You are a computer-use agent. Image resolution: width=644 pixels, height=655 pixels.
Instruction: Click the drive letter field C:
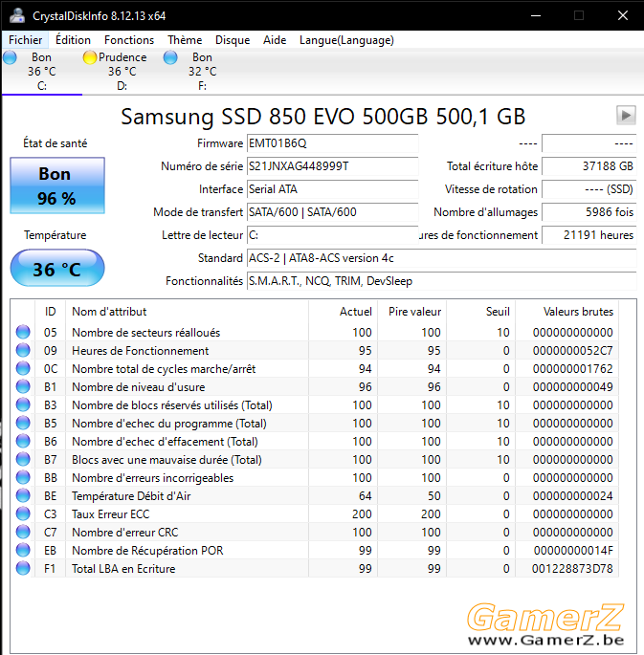333,235
